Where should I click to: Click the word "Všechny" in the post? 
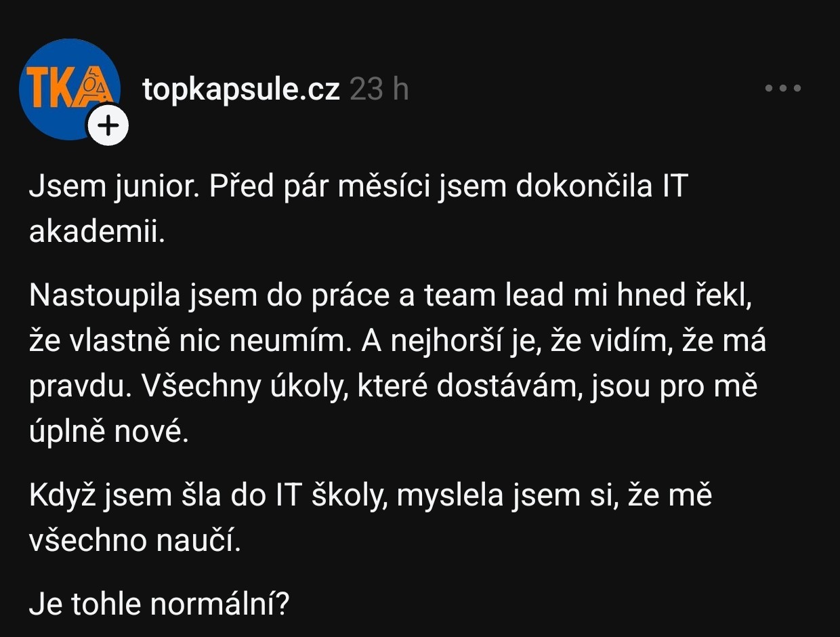click(199, 386)
